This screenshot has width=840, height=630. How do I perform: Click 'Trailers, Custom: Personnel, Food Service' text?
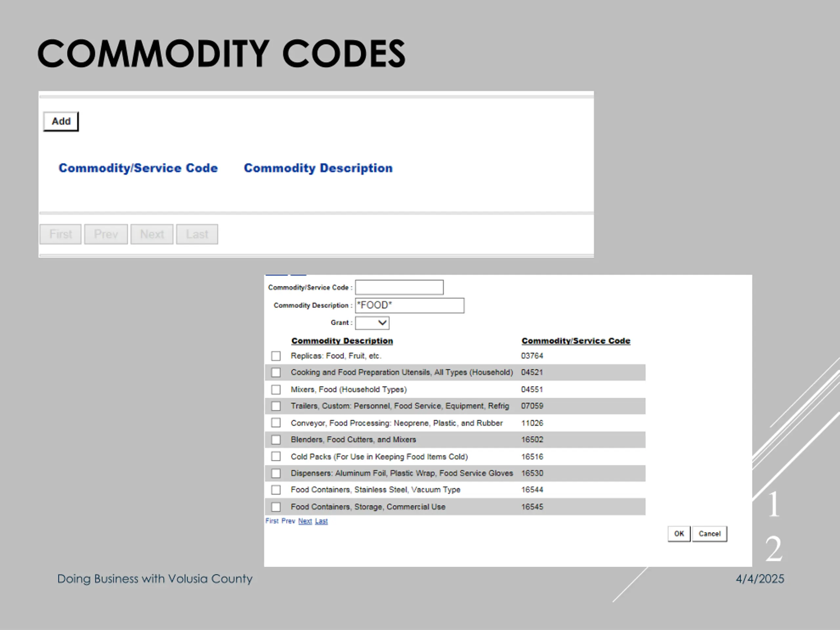[400, 406]
